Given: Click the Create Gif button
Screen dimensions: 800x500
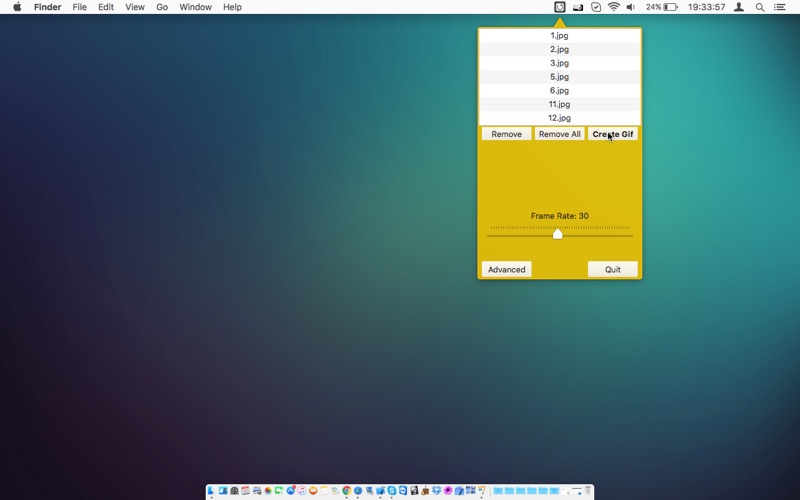Looking at the screenshot, I should (x=613, y=134).
